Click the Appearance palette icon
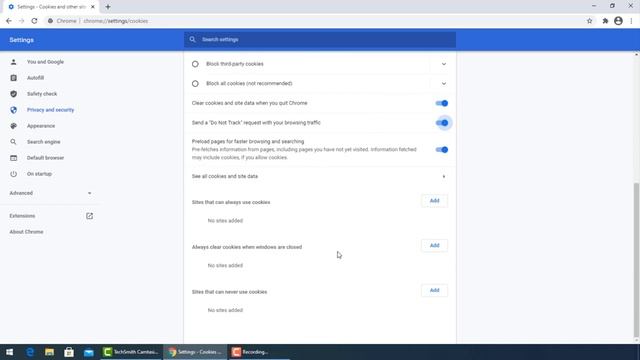 click(13, 126)
